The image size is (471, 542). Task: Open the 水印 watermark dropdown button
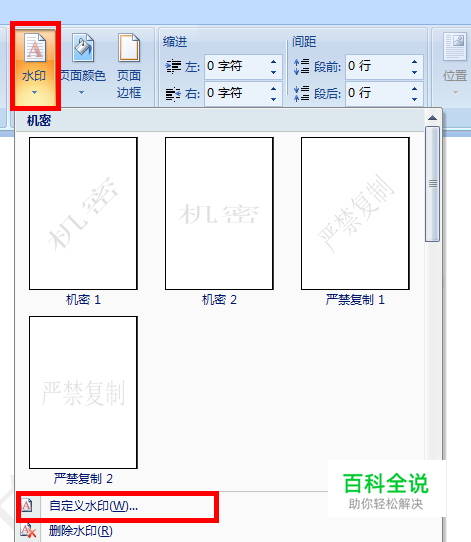tap(35, 66)
